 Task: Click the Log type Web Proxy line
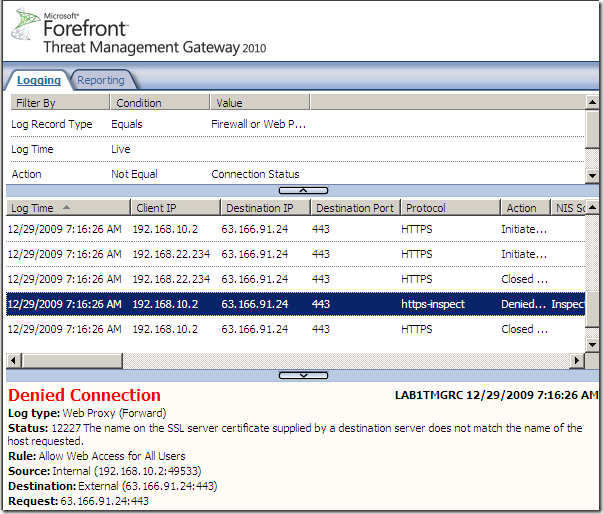[x=87, y=413]
